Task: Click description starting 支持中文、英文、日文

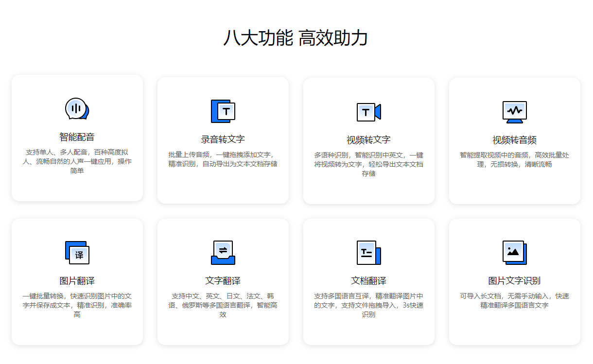Action: (223, 305)
